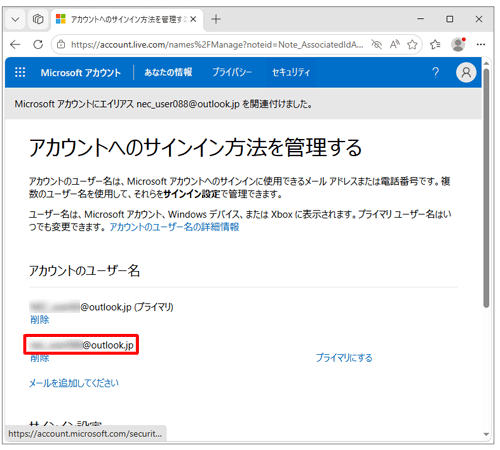
Task: Close the アカウントへのサインイン方法 browser tab
Action: coord(193,19)
